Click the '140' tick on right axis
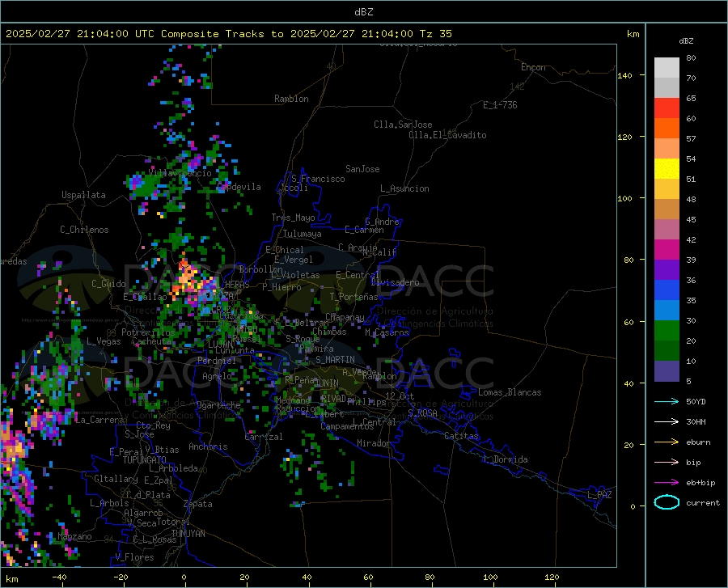Screen dimensions: 728x588 point(624,76)
